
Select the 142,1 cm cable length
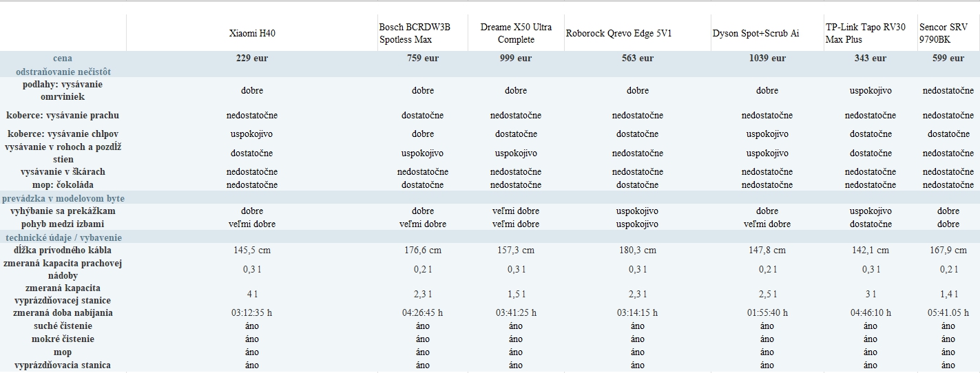pos(870,250)
